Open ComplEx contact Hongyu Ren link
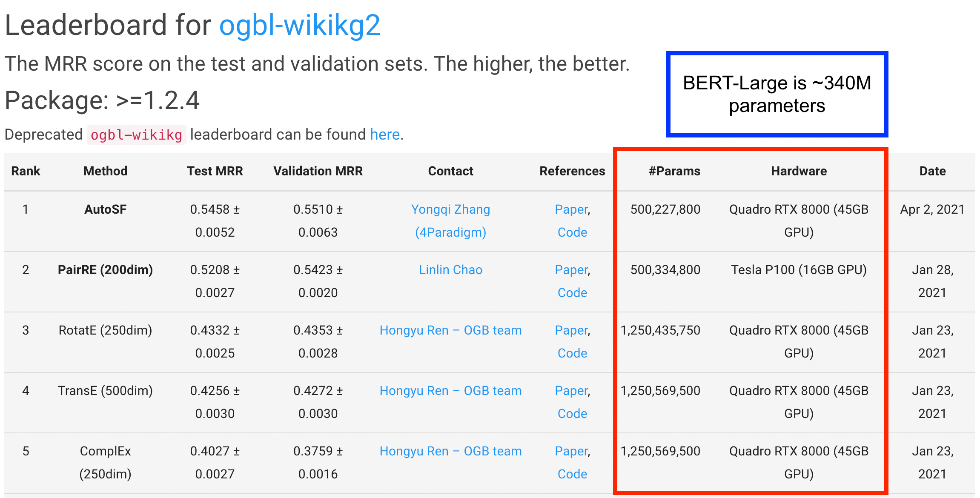Image resolution: width=980 pixels, height=498 pixels. [x=450, y=451]
